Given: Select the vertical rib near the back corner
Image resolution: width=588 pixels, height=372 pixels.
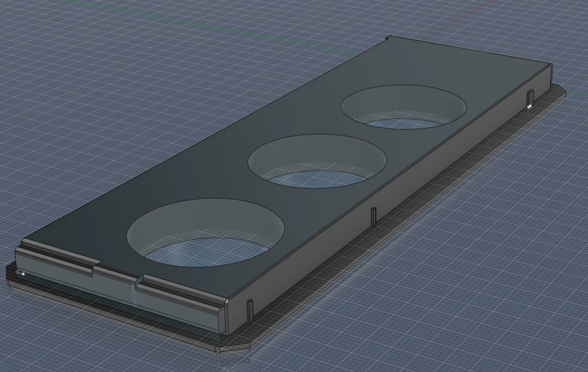Looking at the screenshot, I should pos(531,96).
